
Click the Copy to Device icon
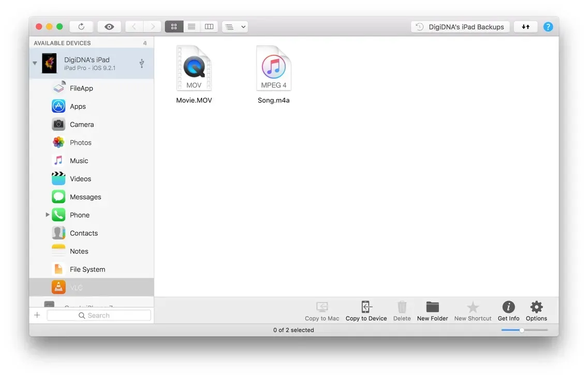366,307
